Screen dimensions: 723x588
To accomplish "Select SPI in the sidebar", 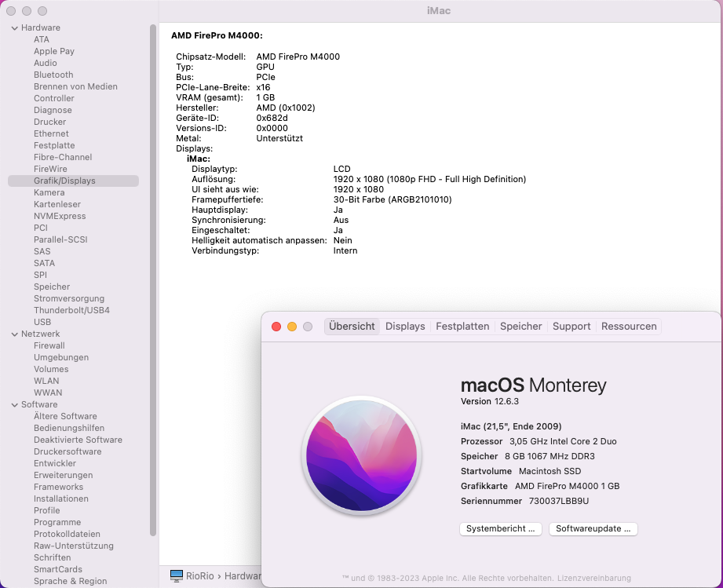I will (x=40, y=275).
